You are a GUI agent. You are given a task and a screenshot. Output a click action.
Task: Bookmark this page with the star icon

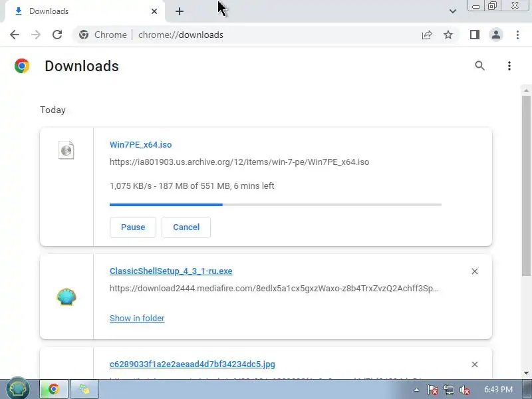(448, 35)
